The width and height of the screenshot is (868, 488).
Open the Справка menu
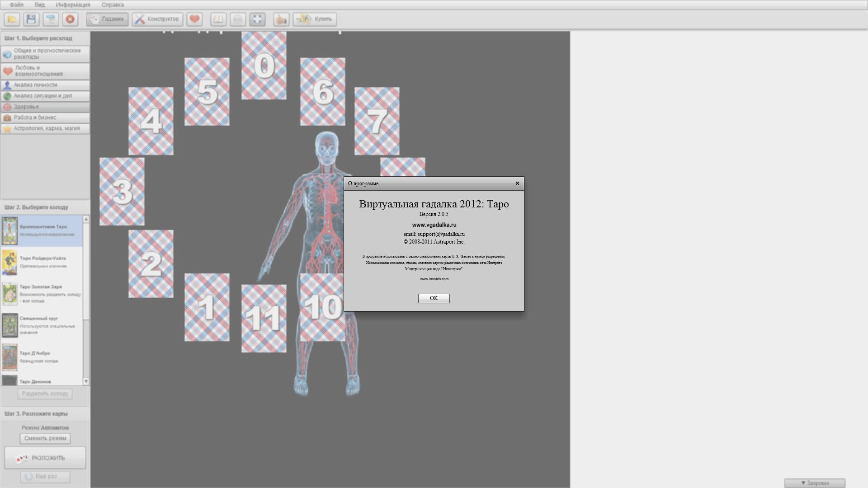coord(113,5)
